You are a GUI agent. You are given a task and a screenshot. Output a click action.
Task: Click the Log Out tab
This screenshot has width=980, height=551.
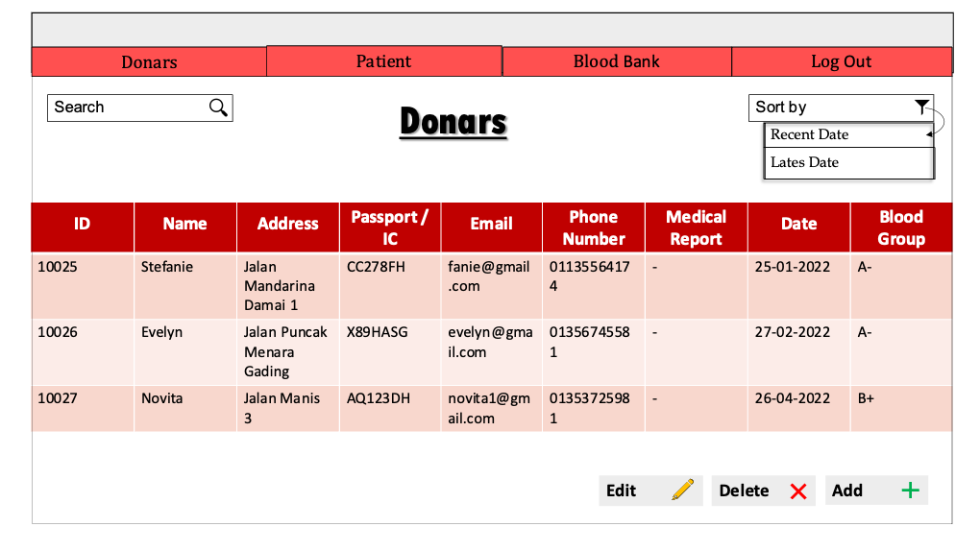pyautogui.click(x=841, y=62)
